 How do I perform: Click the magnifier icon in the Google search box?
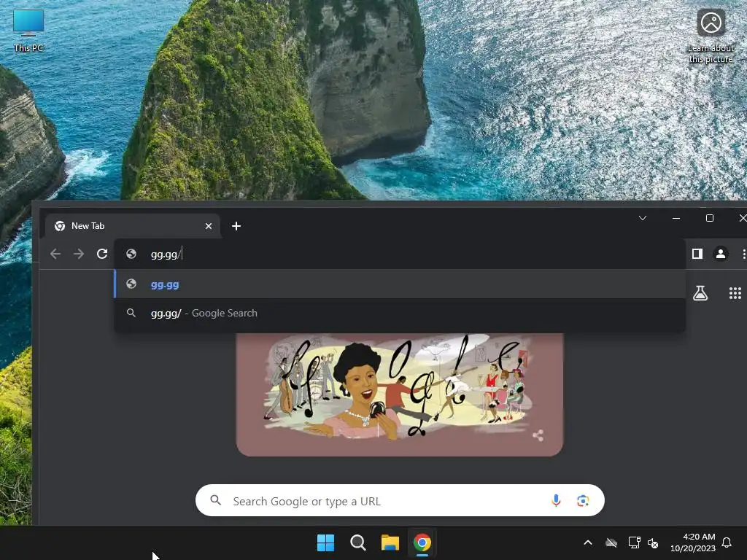[216, 500]
